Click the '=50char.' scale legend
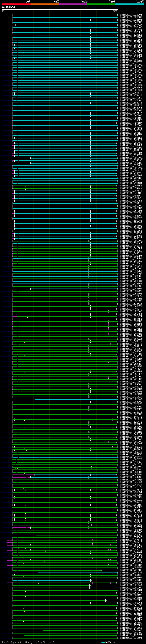146x644 pixels. coord(112,642)
